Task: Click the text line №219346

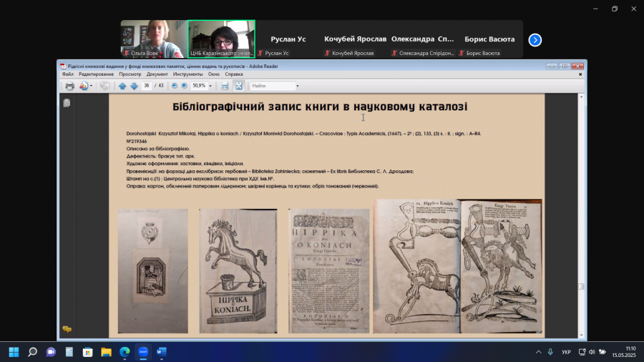Action: coord(137,141)
